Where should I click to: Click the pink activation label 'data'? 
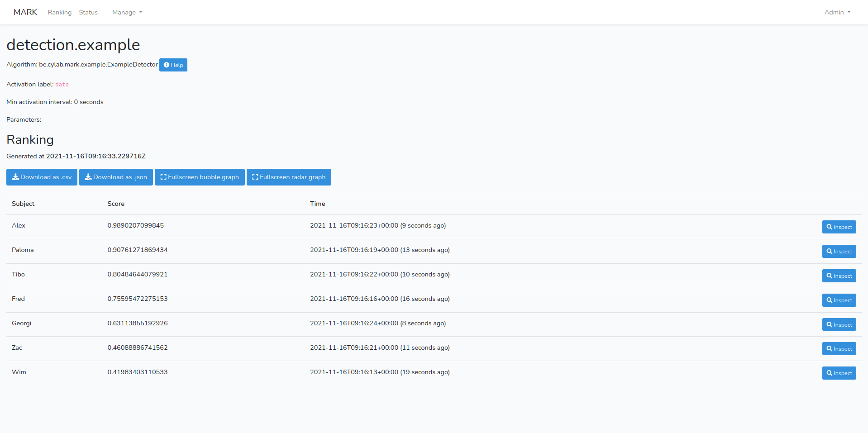(62, 85)
